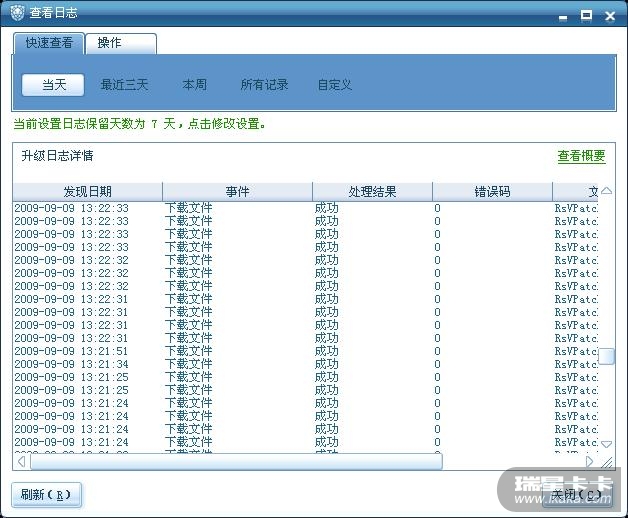Click the 刷新(R) button
Screen dimensions: 628x518
click(46, 495)
